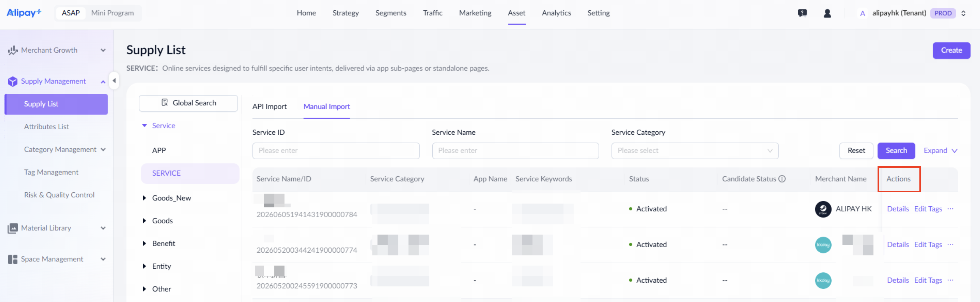Focus the Service Name input field

pyautogui.click(x=515, y=151)
